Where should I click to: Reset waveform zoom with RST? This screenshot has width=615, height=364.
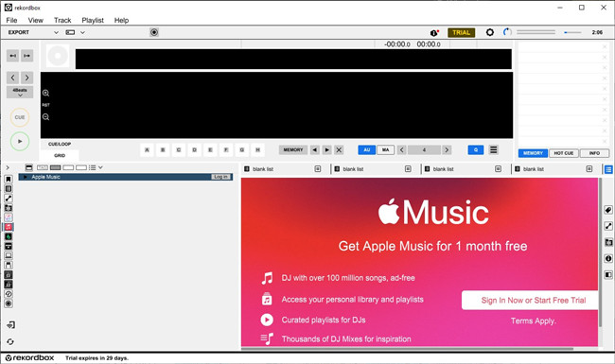pos(46,105)
